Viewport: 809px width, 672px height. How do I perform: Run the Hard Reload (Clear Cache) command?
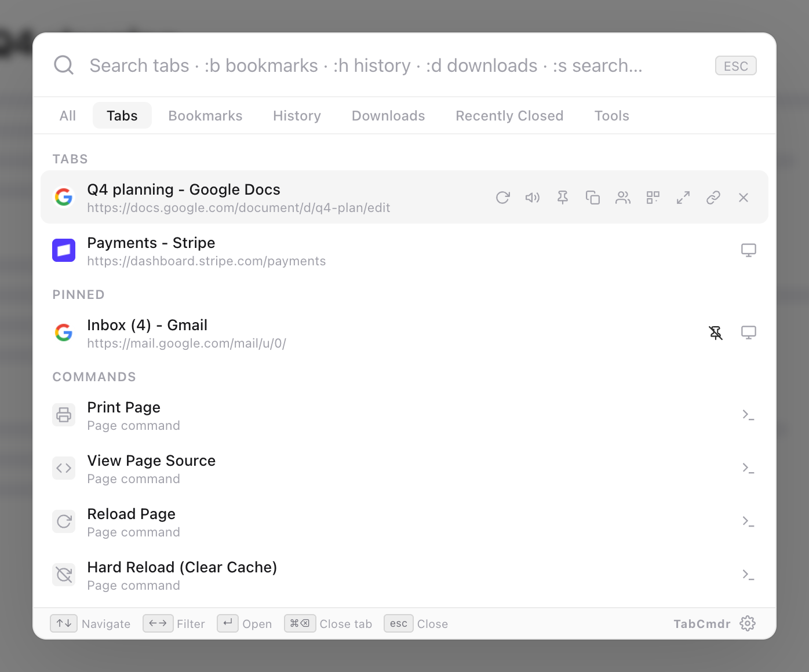404,575
